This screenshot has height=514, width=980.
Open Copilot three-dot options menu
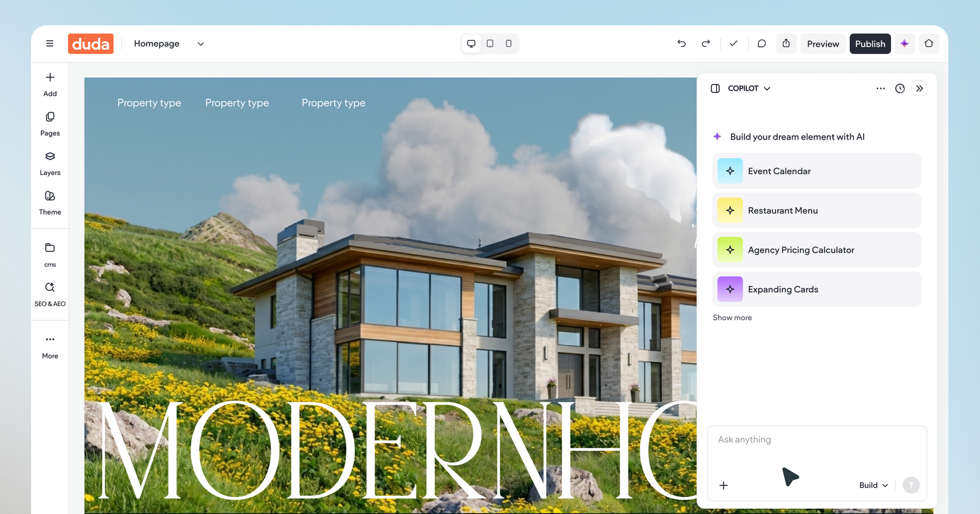pyautogui.click(x=880, y=89)
